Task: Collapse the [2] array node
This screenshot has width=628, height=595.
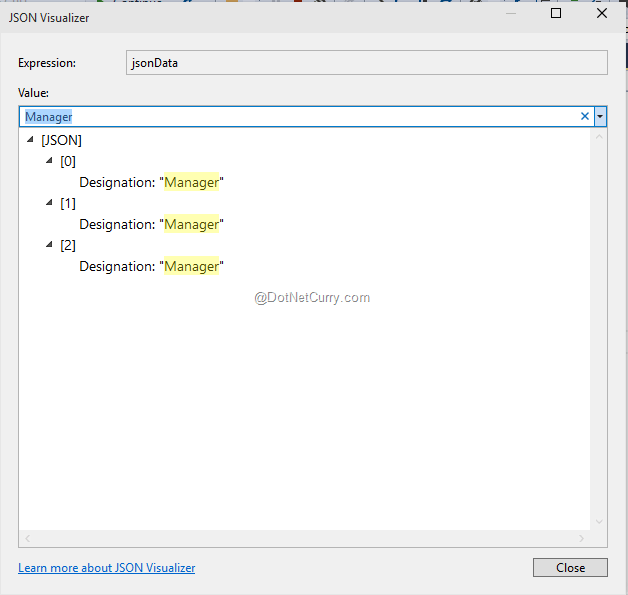Action: click(49, 245)
